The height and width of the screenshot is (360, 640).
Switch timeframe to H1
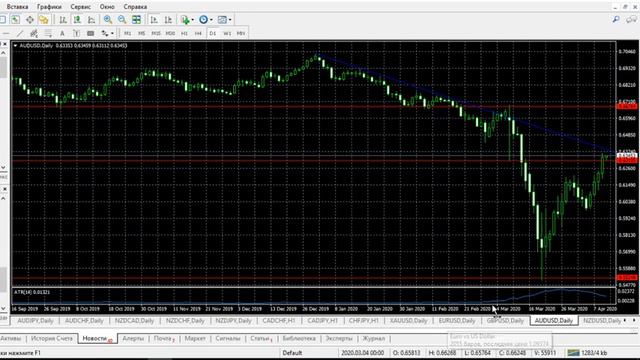[x=184, y=33]
